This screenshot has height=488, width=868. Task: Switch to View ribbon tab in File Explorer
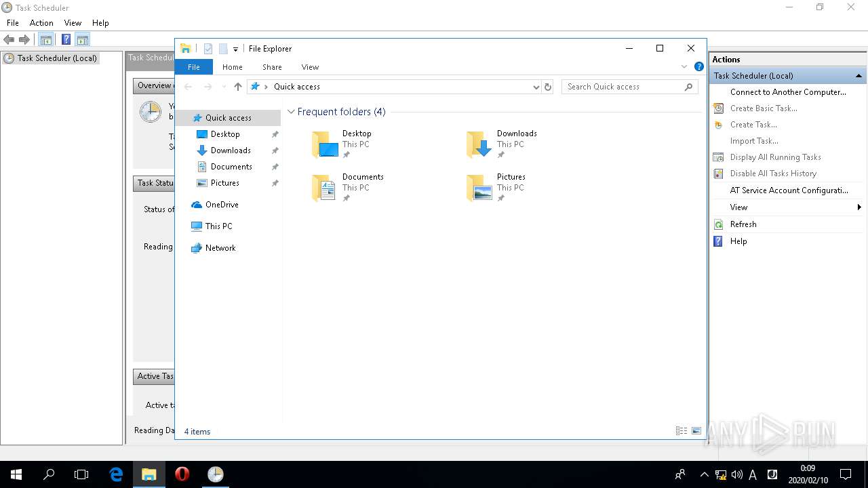point(310,67)
